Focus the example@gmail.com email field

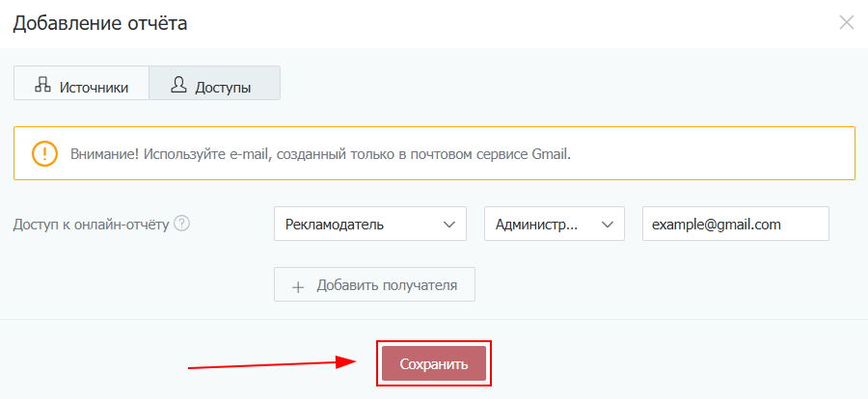735,225
